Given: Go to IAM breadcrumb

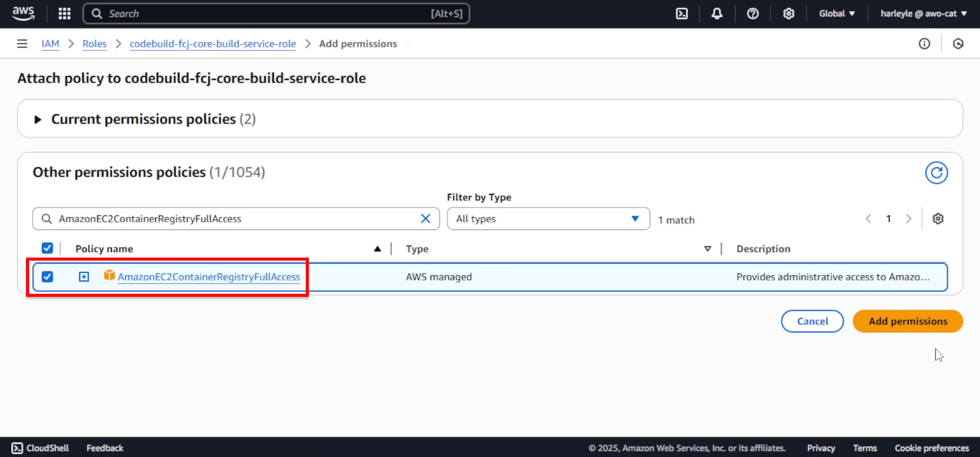Looking at the screenshot, I should coord(51,44).
